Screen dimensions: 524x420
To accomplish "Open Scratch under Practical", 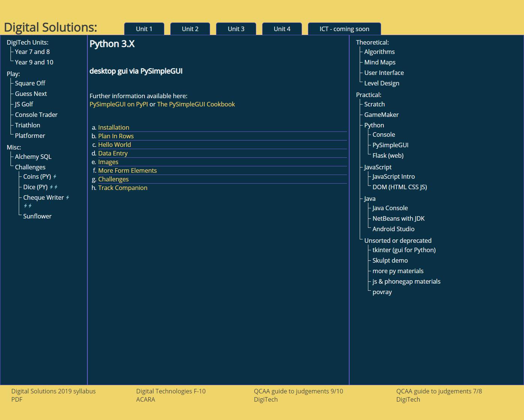I will [x=374, y=104].
